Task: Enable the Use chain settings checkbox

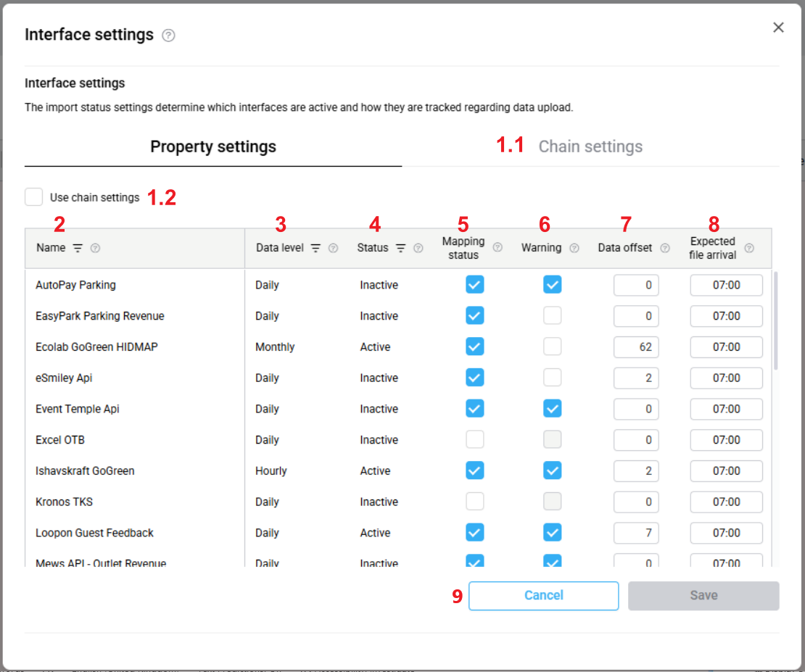Action: pos(34,197)
